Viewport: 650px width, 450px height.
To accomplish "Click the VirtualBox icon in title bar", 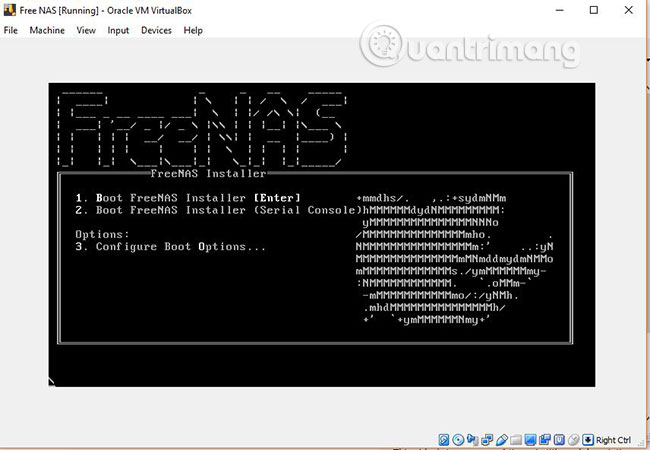I will [10, 10].
